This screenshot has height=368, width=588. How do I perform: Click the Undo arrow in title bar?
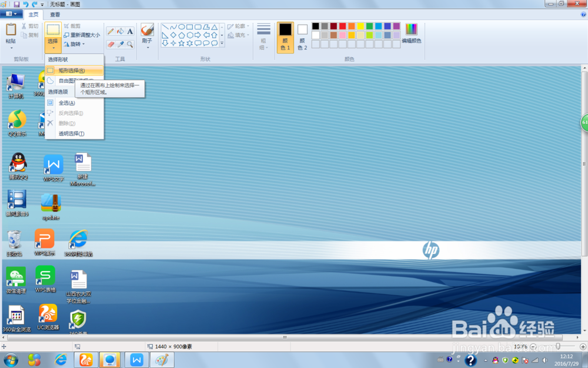[x=25, y=4]
